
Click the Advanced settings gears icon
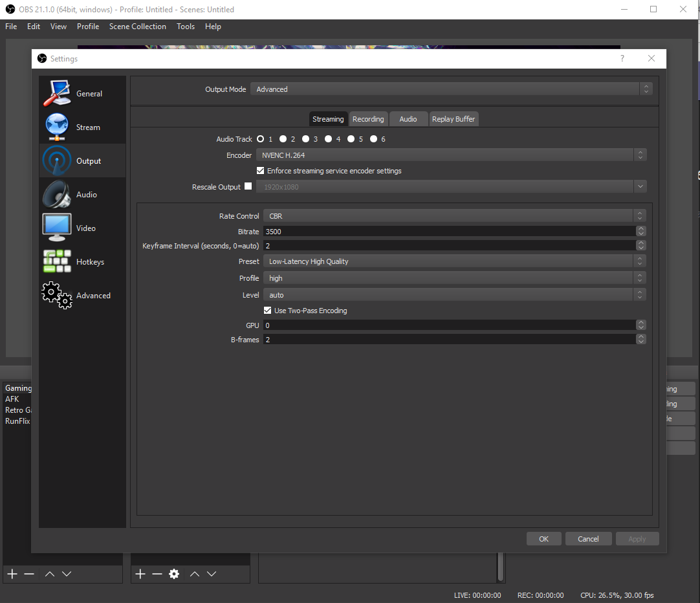pos(57,295)
